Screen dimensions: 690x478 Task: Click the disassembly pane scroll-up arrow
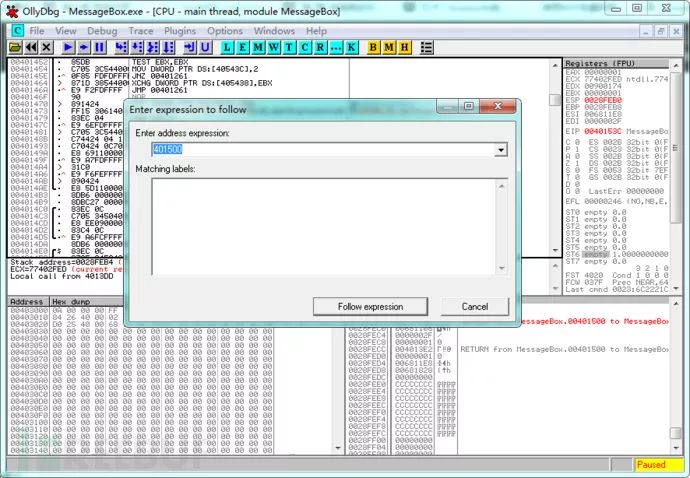click(555, 65)
